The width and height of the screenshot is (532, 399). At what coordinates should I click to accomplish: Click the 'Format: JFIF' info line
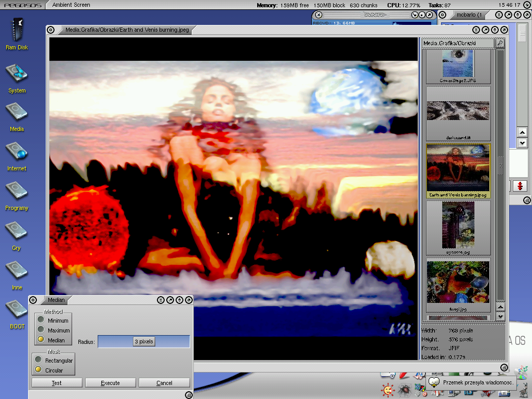pyautogui.click(x=441, y=348)
